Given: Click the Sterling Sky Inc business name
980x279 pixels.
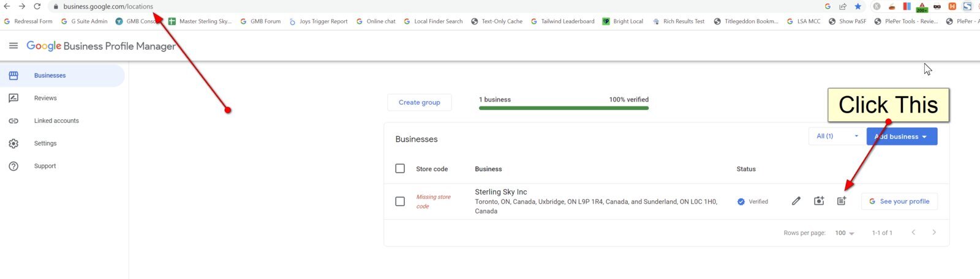Looking at the screenshot, I should [501, 192].
